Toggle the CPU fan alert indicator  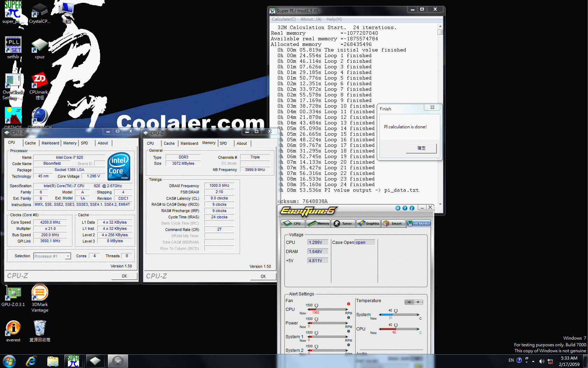point(349,304)
